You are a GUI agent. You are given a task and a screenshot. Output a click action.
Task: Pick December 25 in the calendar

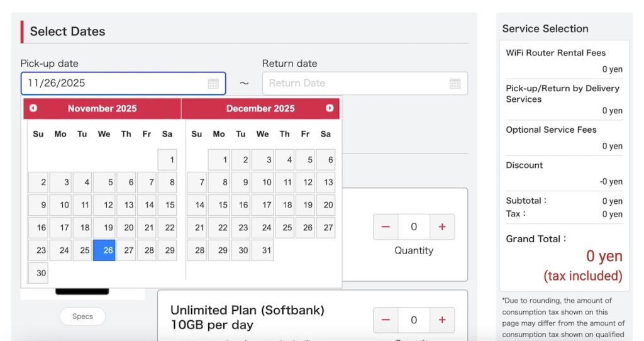[285, 228]
